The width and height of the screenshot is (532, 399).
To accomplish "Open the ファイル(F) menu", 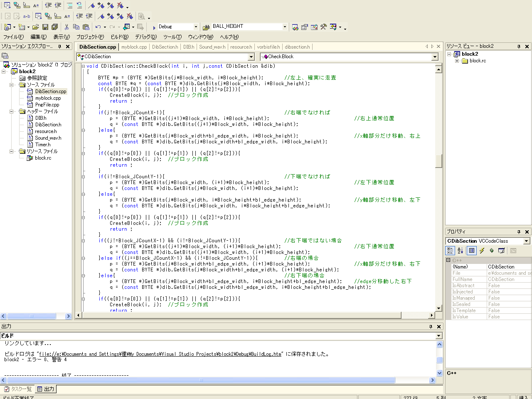I will coord(14,37).
